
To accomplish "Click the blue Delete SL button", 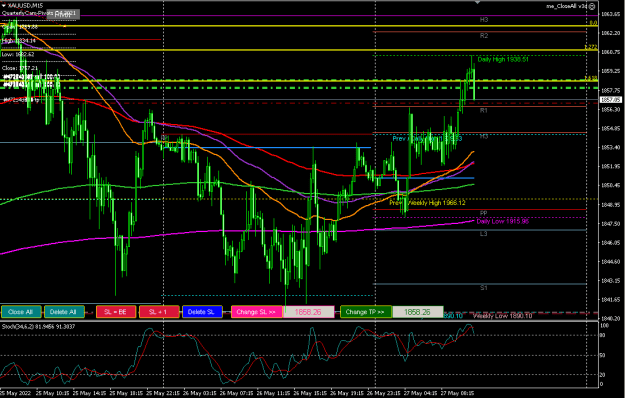I will click(202, 312).
